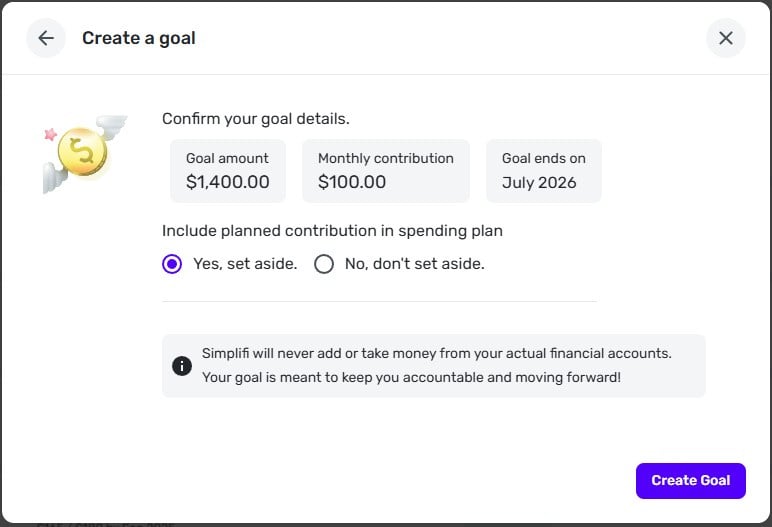Click the Simplifi accounts disclaimer notice text
772x527 pixels.
click(436, 366)
